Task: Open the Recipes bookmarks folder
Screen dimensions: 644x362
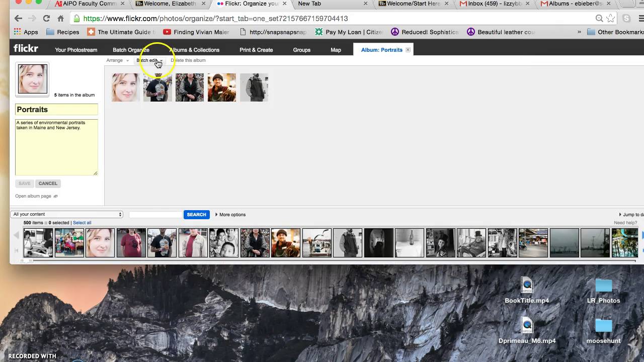Action: pos(63,32)
